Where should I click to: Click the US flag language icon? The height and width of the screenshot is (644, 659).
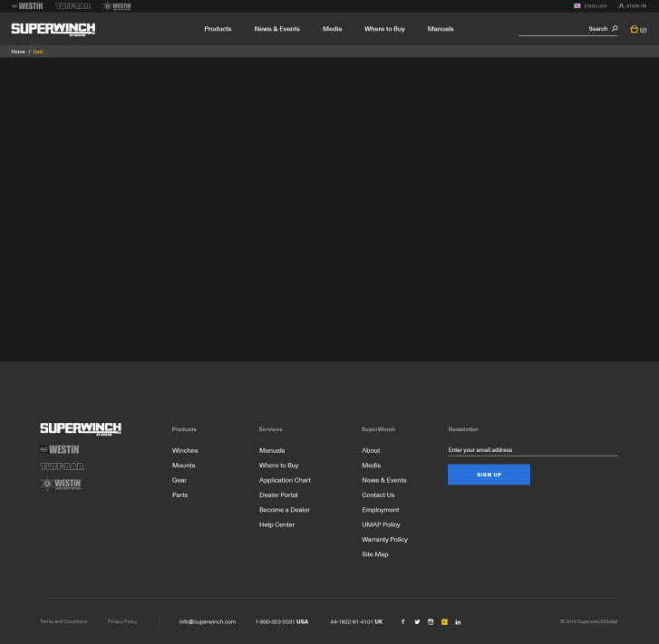tap(577, 5)
